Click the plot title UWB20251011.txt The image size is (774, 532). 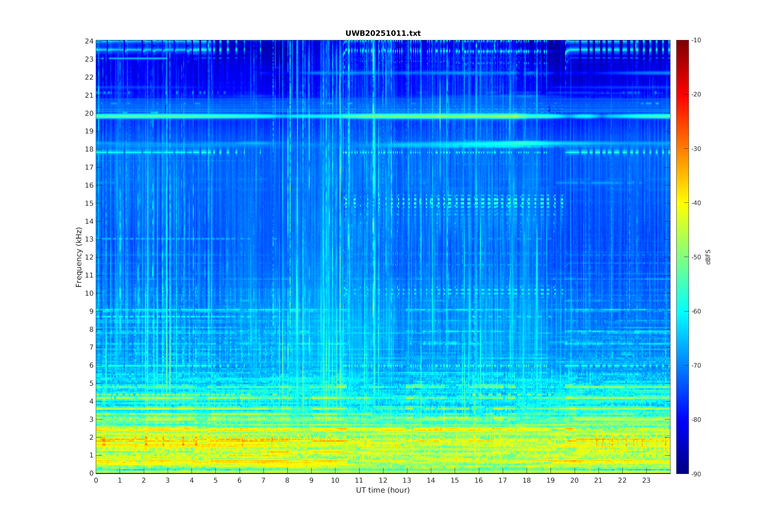383,33
